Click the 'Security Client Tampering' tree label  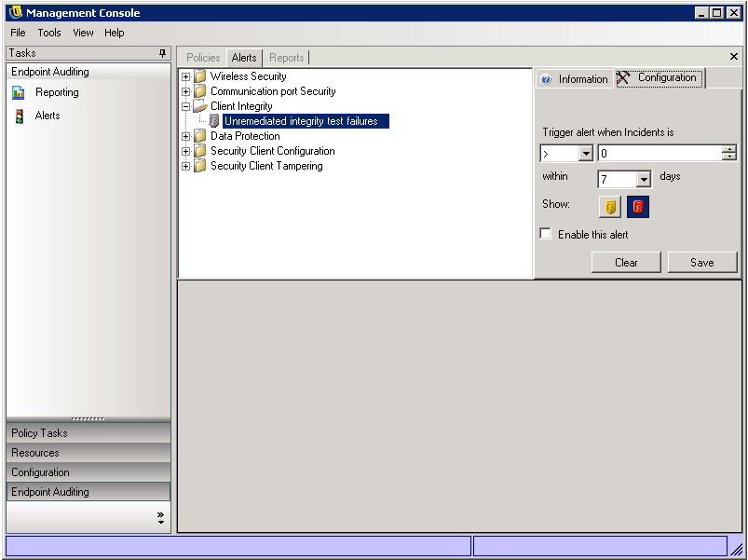[x=266, y=166]
